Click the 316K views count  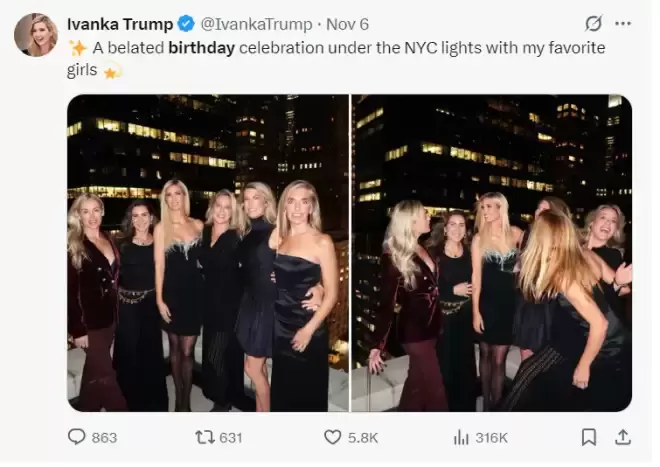[x=492, y=438]
